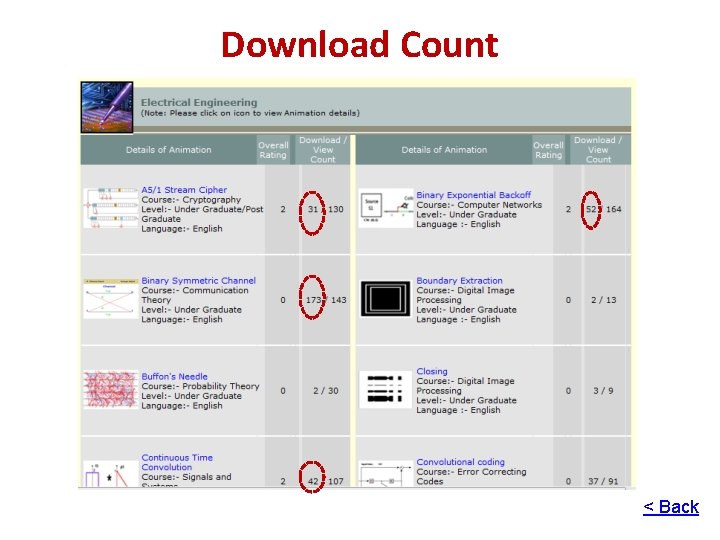
Task: Select the 'Electrical Engineering' heading text
Action: [199, 102]
